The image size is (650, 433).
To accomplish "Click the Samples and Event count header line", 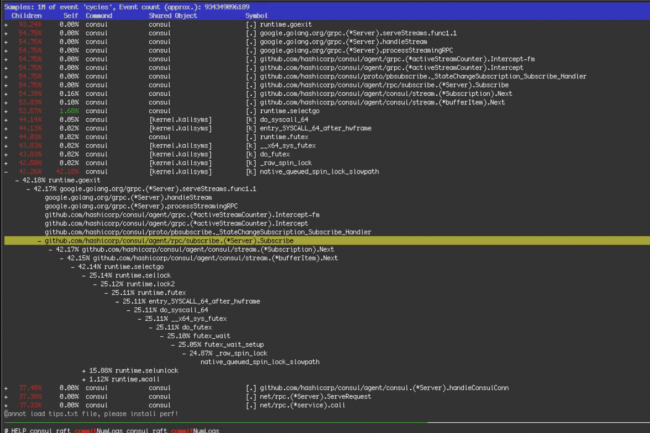I will pos(127,7).
